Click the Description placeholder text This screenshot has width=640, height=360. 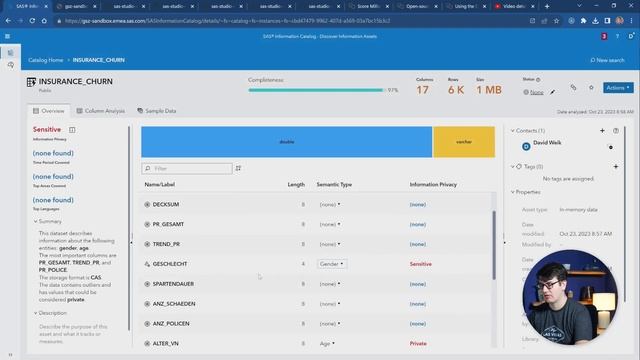pyautogui.click(x=73, y=334)
